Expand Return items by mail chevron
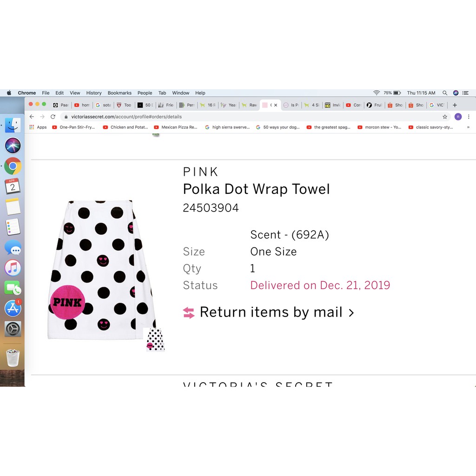 click(x=351, y=313)
